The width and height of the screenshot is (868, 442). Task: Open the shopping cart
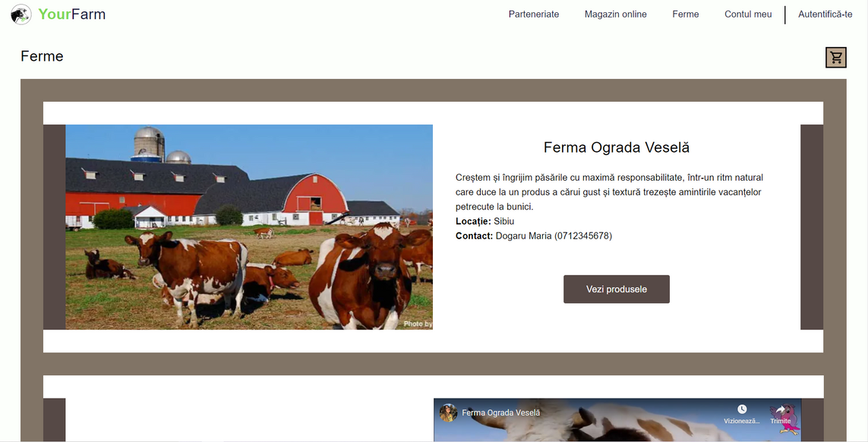tap(836, 57)
